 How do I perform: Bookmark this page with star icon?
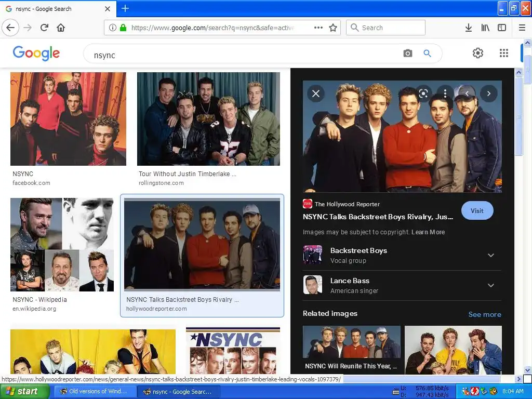click(x=333, y=28)
